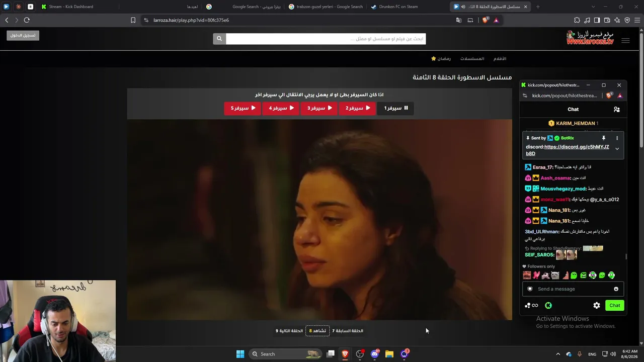This screenshot has height=362, width=644.
Task: Send message with green Chat button
Action: click(615, 305)
